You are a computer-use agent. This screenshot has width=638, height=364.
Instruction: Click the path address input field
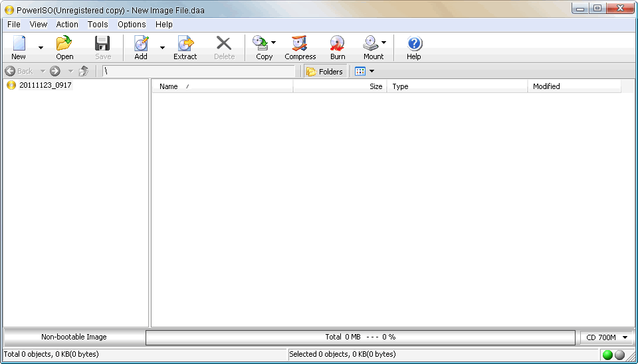tap(199, 71)
